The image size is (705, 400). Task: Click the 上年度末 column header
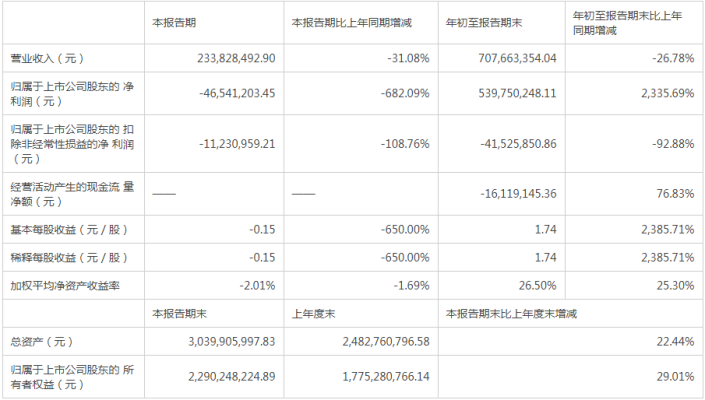[312, 314]
